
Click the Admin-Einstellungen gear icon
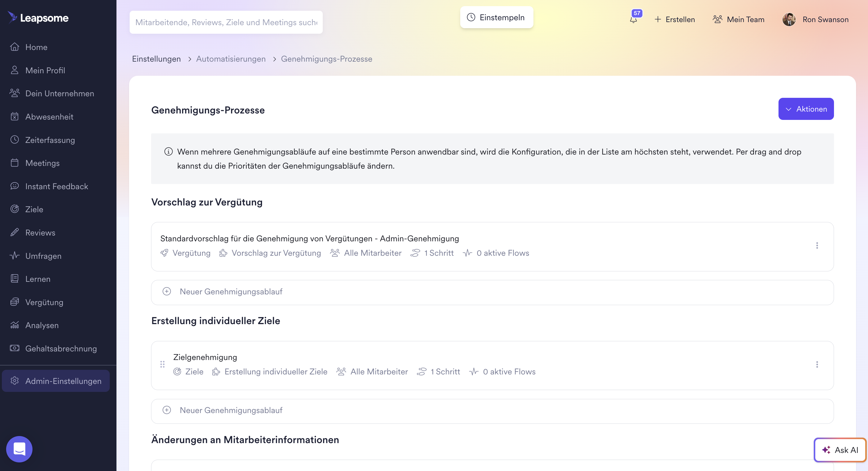coord(14,381)
